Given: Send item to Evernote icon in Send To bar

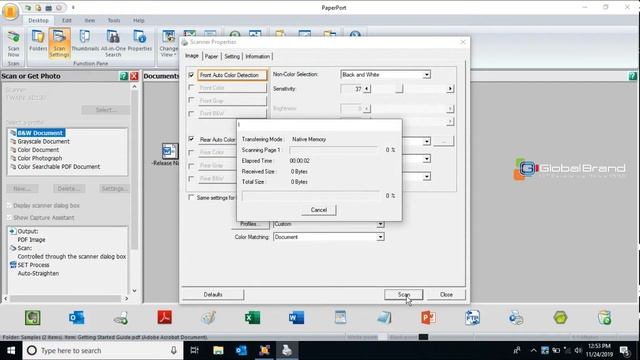Looking at the screenshot, I should pos(33,318).
